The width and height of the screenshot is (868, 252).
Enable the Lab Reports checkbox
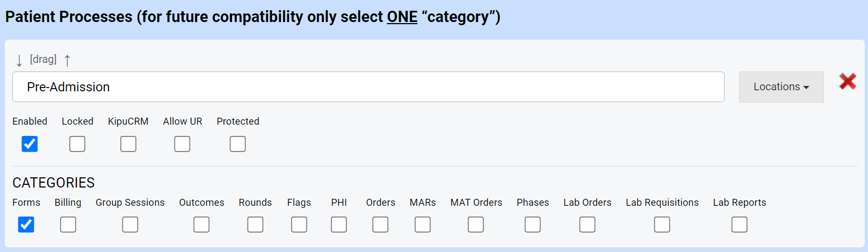click(x=739, y=225)
